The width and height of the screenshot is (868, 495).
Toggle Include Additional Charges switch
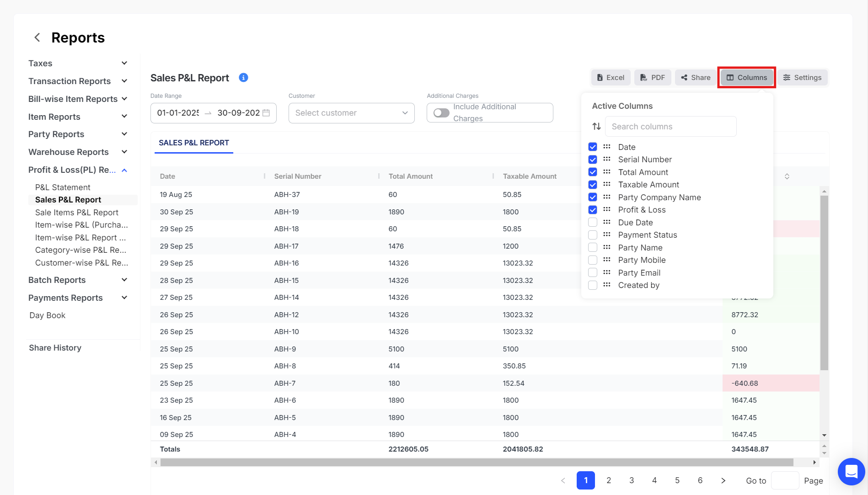[441, 113]
